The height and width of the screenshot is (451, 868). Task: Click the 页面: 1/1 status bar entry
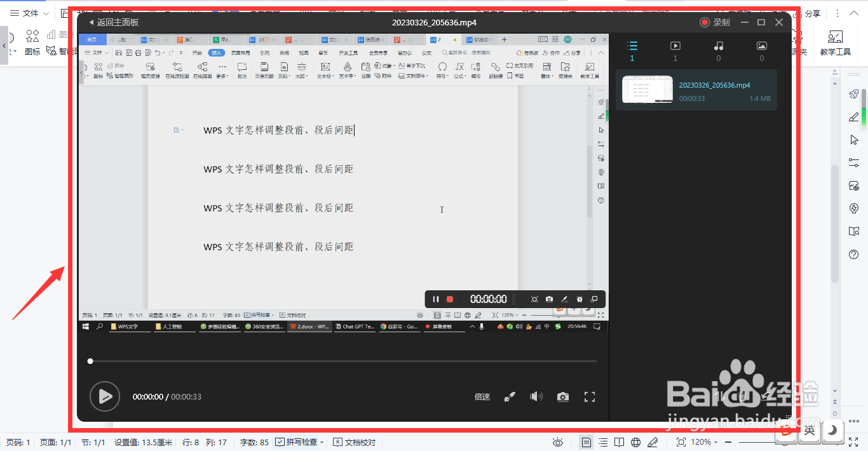[x=55, y=442]
